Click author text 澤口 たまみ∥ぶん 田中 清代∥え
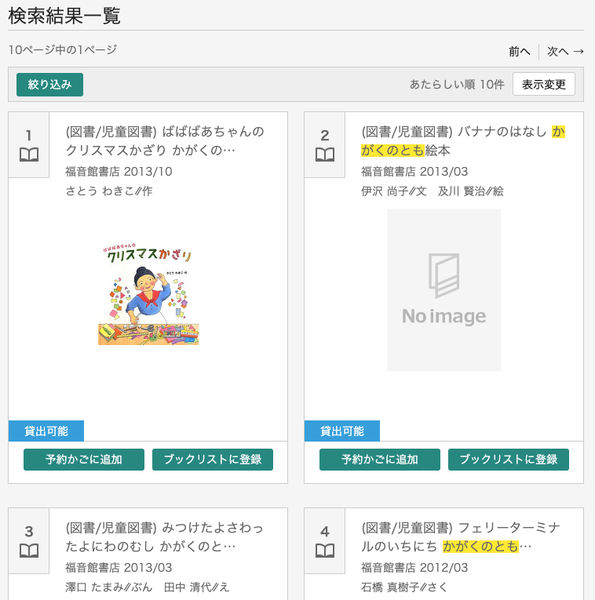595x600 pixels. click(x=147, y=587)
